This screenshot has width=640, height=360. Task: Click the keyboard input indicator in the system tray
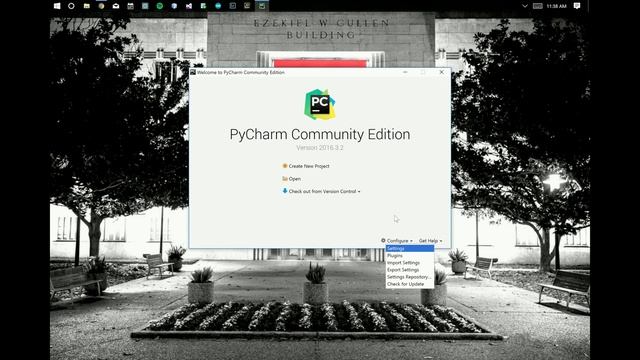(x=538, y=6)
